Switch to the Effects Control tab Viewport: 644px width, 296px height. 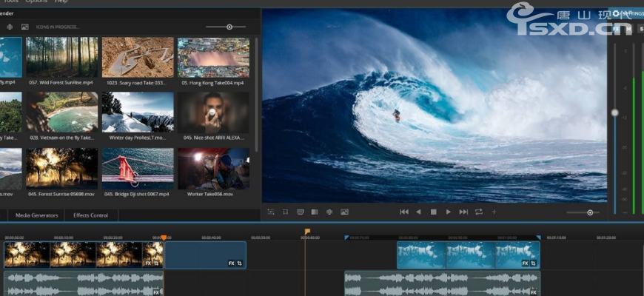pyautogui.click(x=91, y=215)
